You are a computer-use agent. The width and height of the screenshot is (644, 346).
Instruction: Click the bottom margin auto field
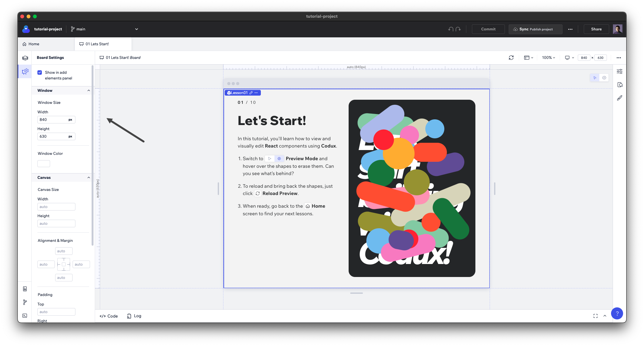coord(64,278)
